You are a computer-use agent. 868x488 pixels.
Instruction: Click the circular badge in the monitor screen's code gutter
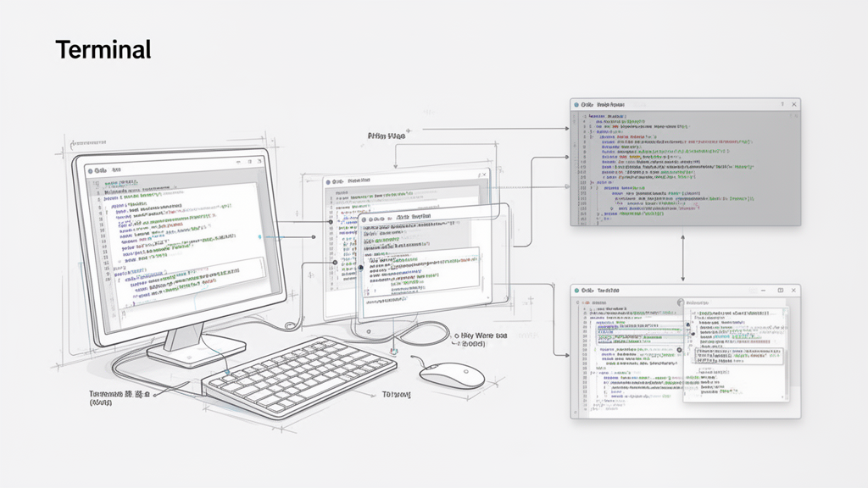click(259, 236)
